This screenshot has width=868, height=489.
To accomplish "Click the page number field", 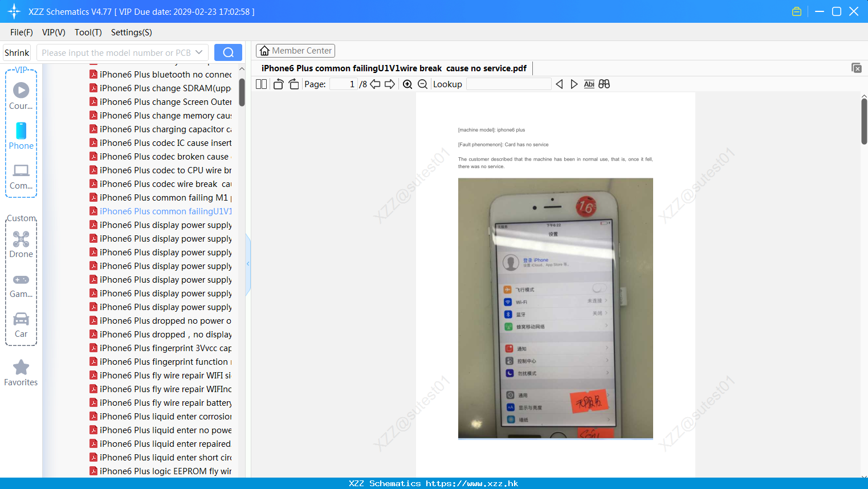I will click(x=343, y=84).
